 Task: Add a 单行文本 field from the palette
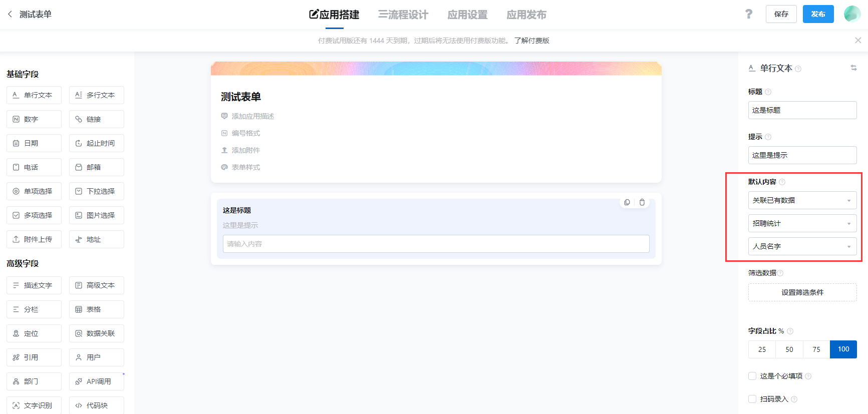pos(34,95)
